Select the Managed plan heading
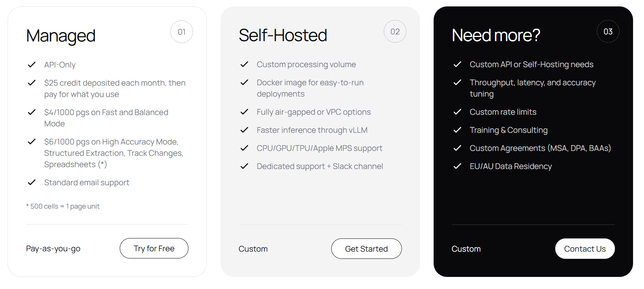The width and height of the screenshot is (644, 289). point(60,36)
